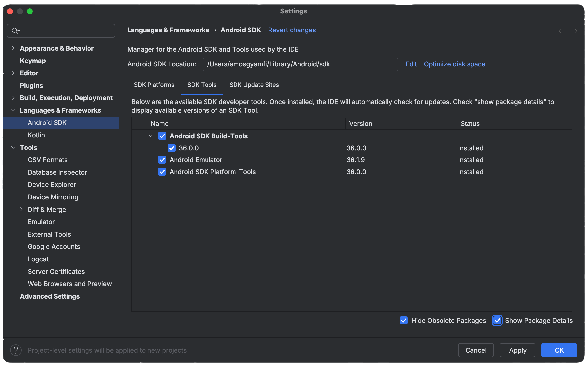588x366 pixels.
Task: Go back with the left arrow icon
Action: (561, 31)
